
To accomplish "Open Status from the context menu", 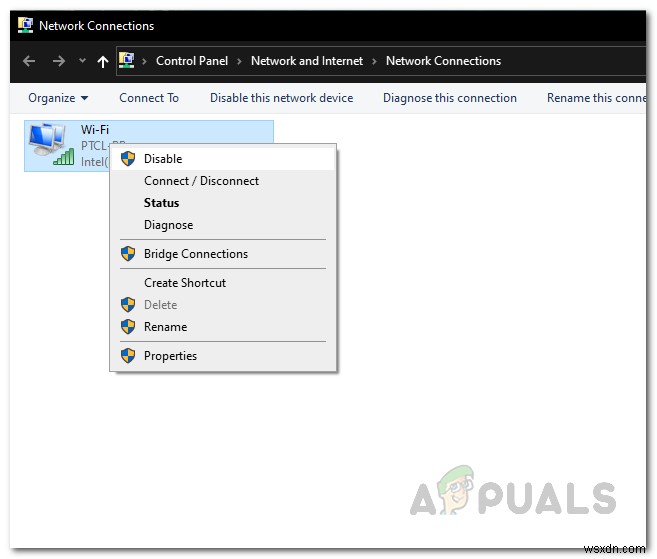I will tap(223, 203).
